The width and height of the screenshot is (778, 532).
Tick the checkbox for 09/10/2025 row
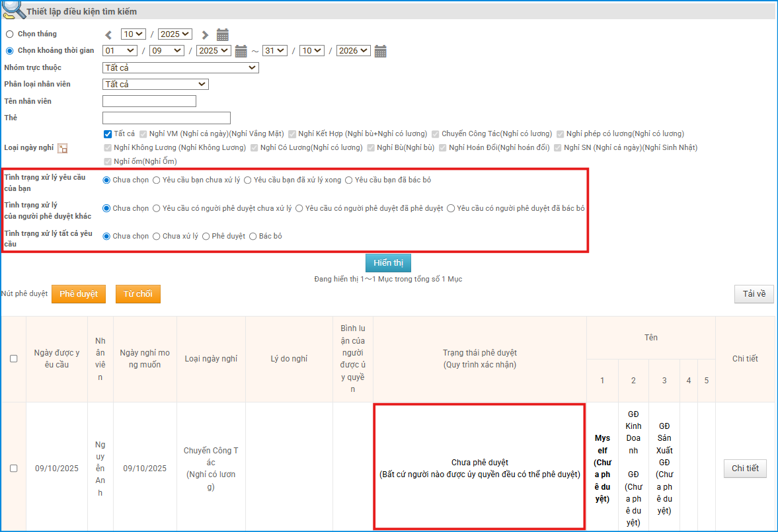(x=13, y=469)
